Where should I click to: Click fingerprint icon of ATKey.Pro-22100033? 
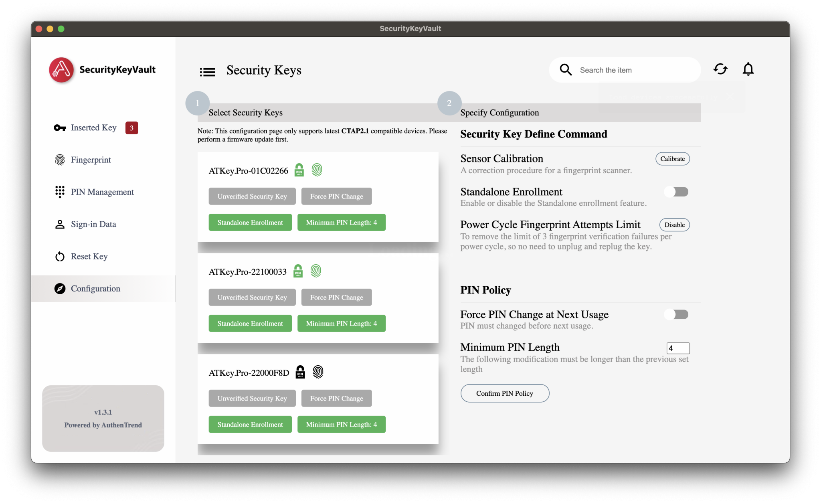(x=316, y=271)
